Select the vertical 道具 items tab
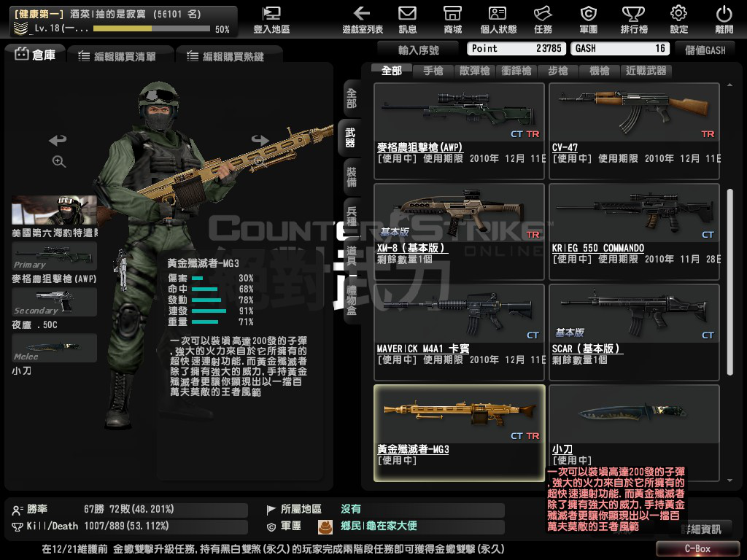Image resolution: width=747 pixels, height=560 pixels. click(352, 256)
